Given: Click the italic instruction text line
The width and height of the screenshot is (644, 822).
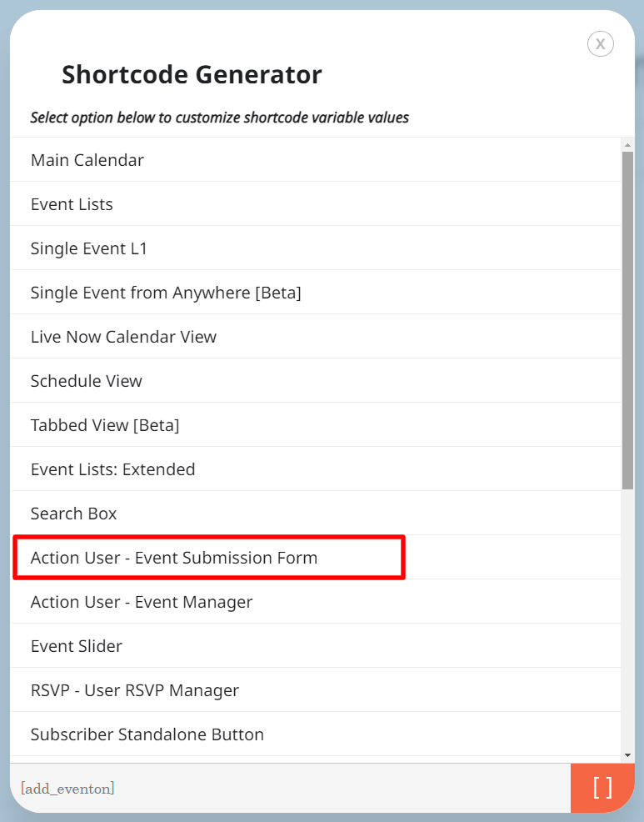Looking at the screenshot, I should pos(220,117).
